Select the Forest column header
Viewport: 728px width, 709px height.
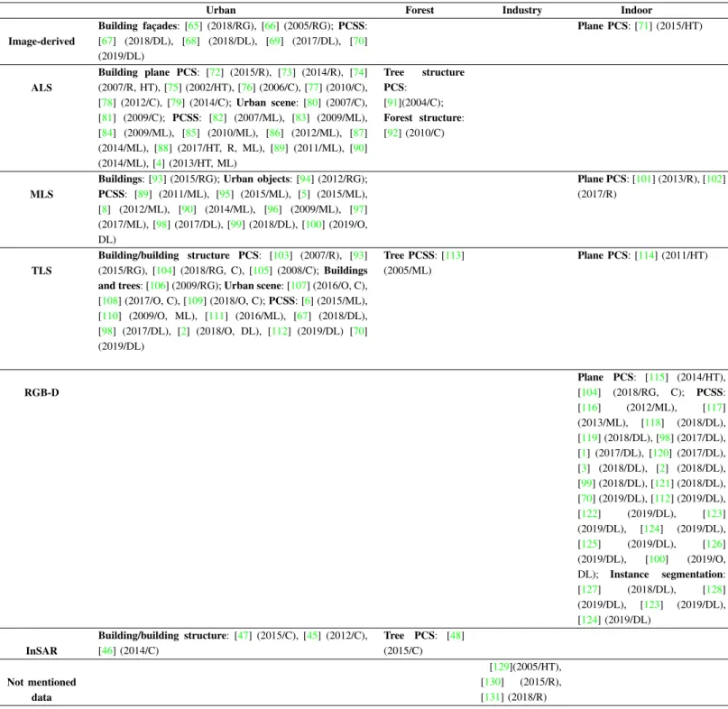[x=419, y=10]
